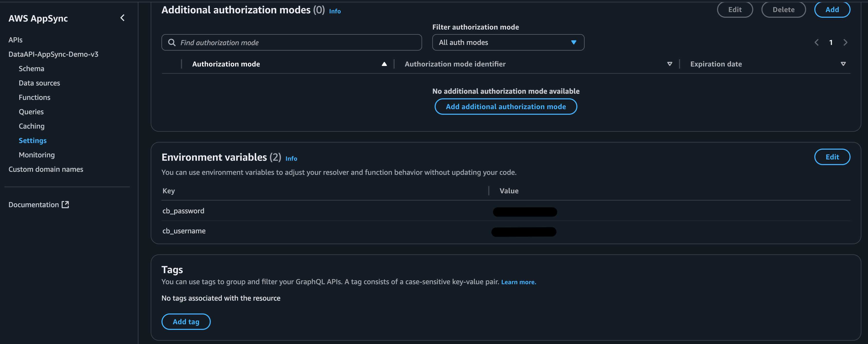Open Learn more link in Tags
This screenshot has height=344, width=868.
518,282
